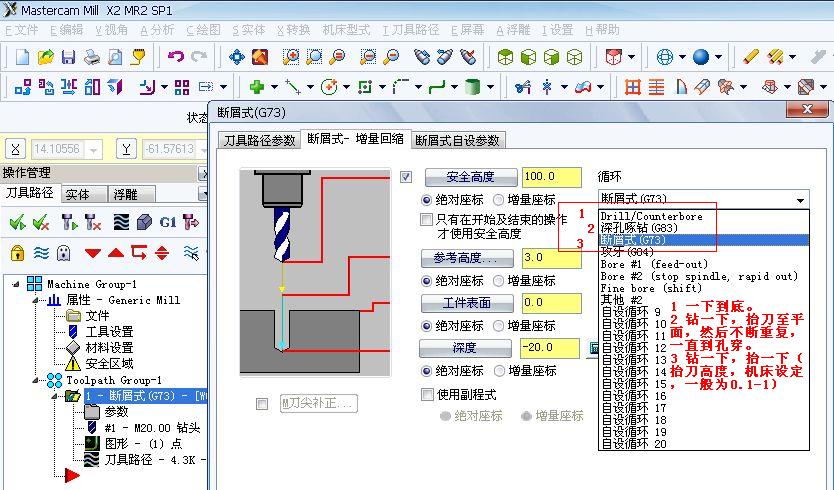Image resolution: width=834 pixels, height=490 pixels.
Task: Click the ghost toggle display icon
Action: [x=63, y=253]
